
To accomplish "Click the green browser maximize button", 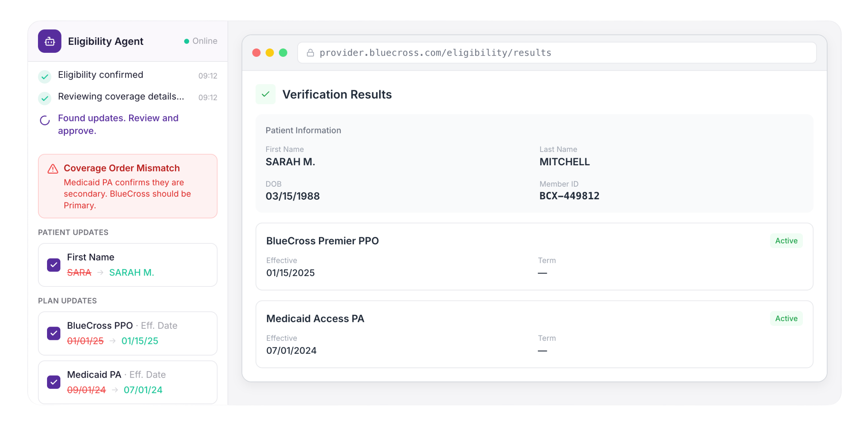I will 283,53.
